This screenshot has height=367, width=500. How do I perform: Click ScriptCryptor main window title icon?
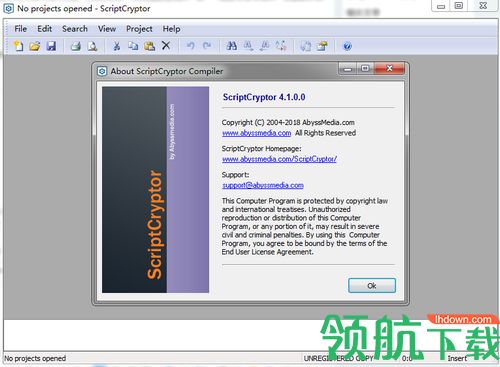[9, 8]
